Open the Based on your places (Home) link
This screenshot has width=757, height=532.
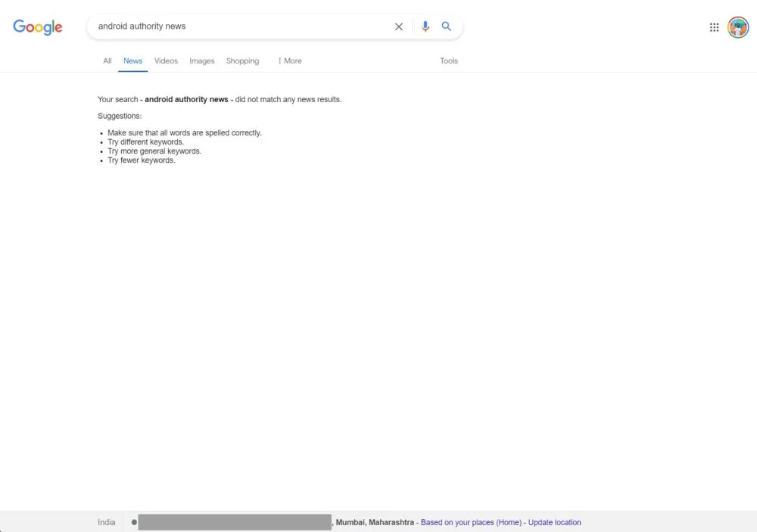click(x=471, y=522)
